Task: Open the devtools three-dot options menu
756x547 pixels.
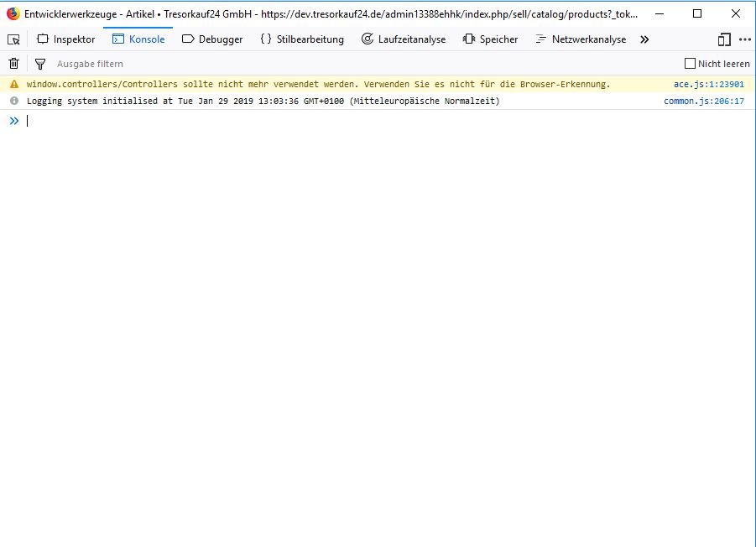Action: click(x=745, y=39)
